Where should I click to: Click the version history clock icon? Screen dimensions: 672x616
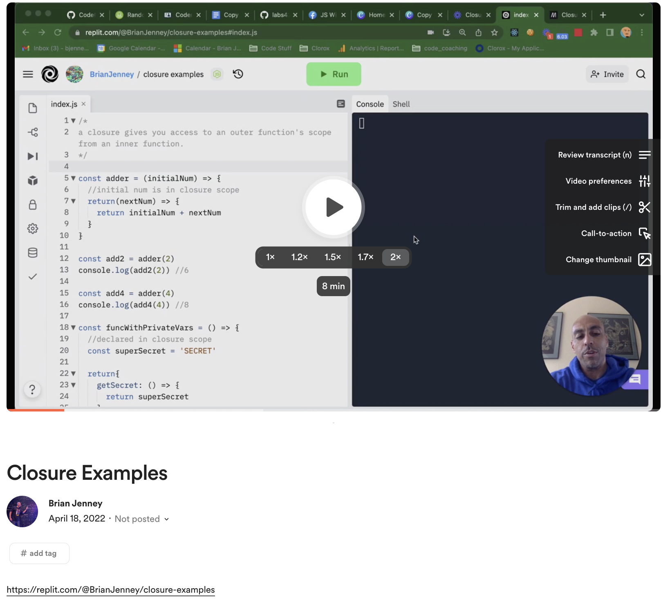238,74
